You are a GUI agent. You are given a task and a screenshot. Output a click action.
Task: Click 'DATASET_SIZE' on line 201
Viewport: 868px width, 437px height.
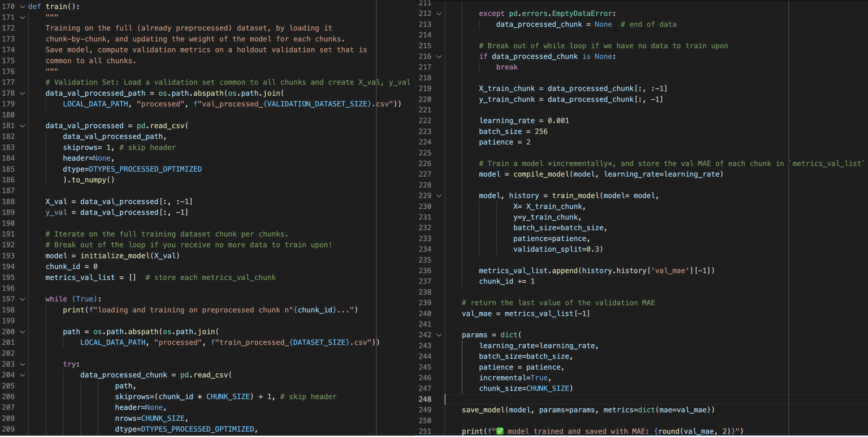319,343
